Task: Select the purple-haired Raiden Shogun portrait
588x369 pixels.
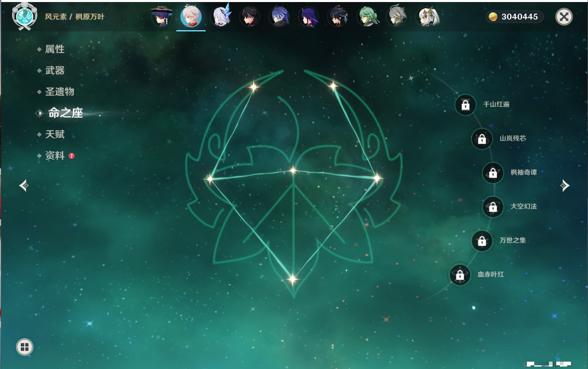Action: (x=309, y=17)
